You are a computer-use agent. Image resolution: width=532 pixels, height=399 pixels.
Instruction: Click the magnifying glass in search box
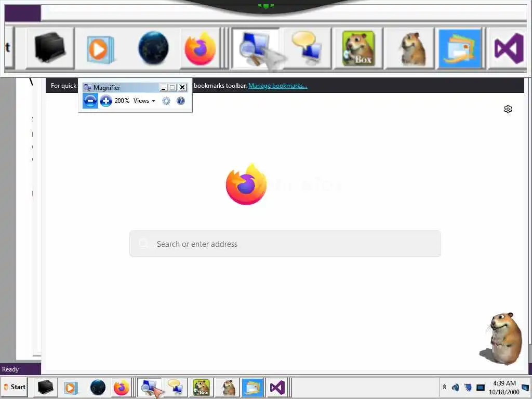click(x=143, y=244)
